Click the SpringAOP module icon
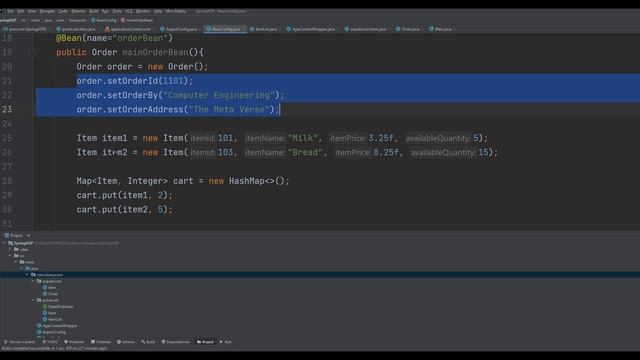Viewport: 640px width, 360px height. point(10,243)
